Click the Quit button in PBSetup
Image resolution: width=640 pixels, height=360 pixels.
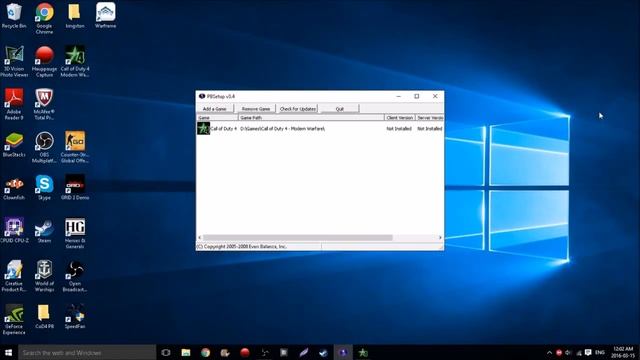[340, 109]
